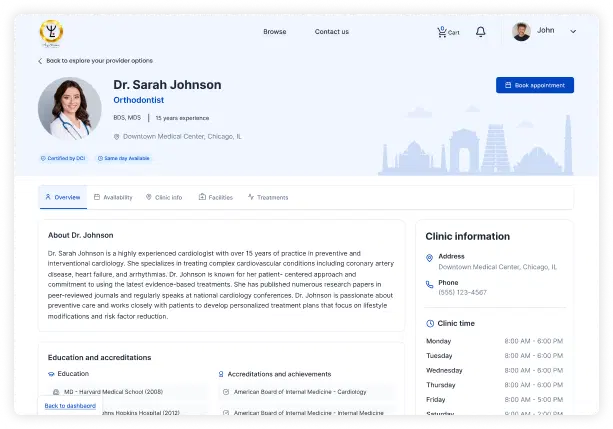Click the Certified by DCI badge
This screenshot has width=613, height=429.
pos(63,158)
